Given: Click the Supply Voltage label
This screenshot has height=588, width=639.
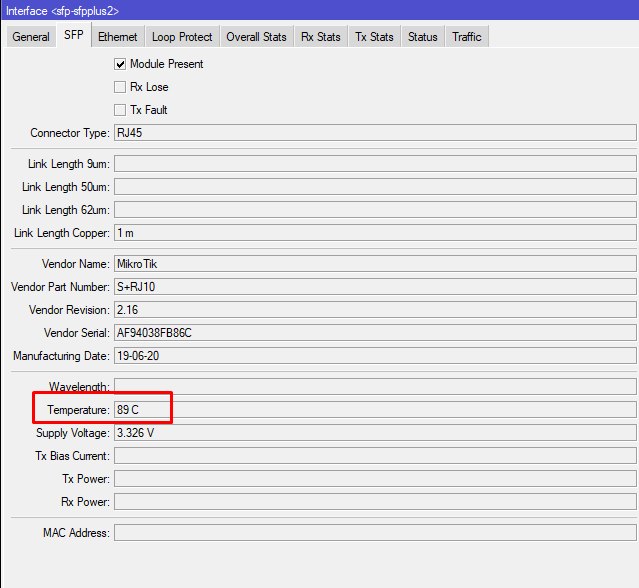Looking at the screenshot, I should point(73,433).
